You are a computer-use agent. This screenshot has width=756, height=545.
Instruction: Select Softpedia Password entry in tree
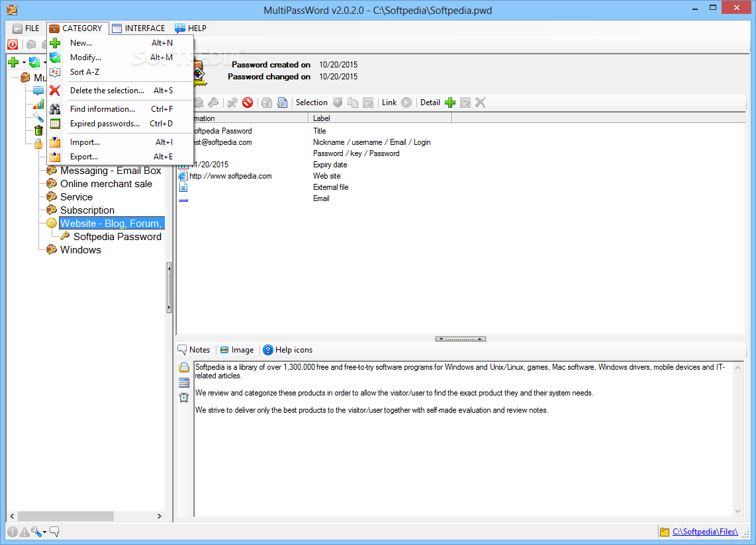pos(117,237)
